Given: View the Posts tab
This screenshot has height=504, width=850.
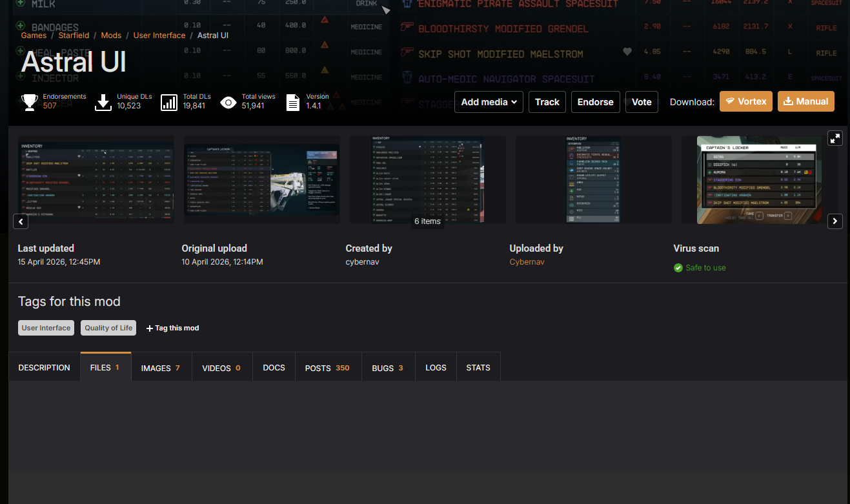Looking at the screenshot, I should click(328, 367).
